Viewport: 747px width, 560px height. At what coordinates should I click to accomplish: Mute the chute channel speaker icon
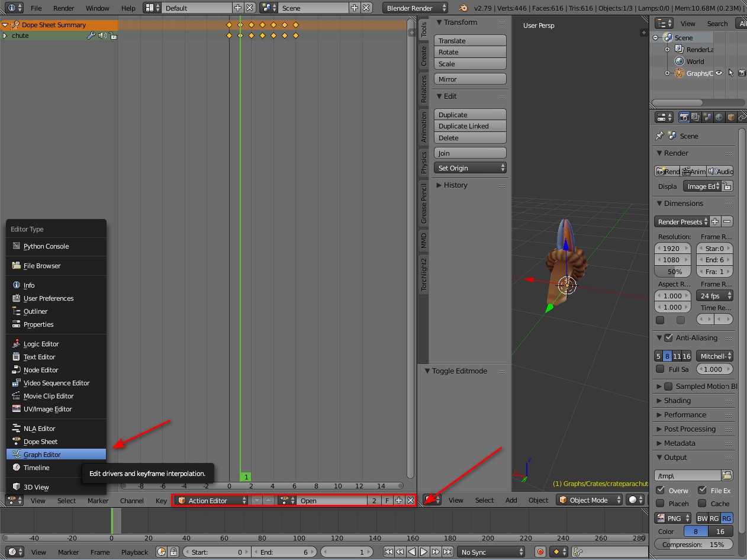pos(102,36)
